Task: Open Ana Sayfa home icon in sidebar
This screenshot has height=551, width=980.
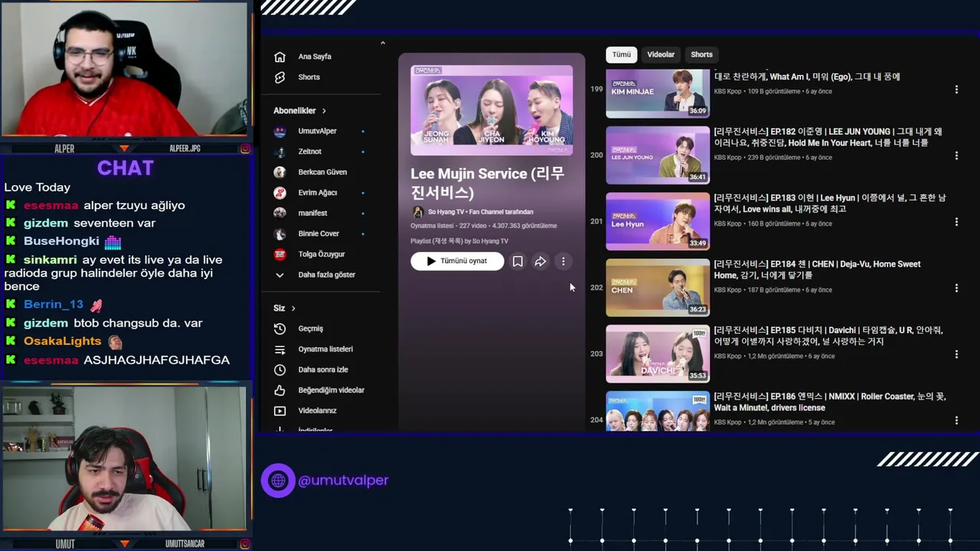Action: coord(279,57)
